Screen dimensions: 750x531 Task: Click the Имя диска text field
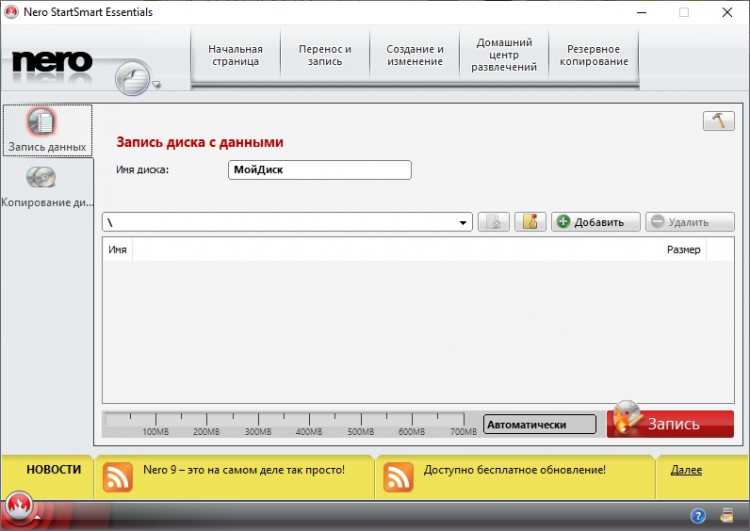pos(320,170)
